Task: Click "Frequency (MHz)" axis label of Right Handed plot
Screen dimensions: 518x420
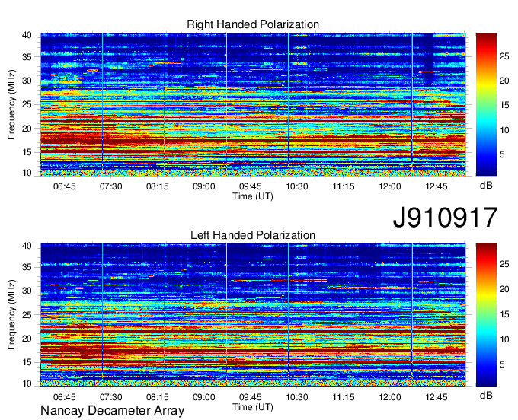Action: click(11, 104)
